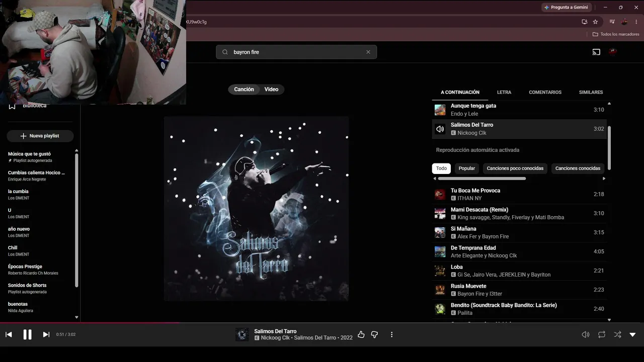
Task: Click Mami Desacata (Remix) thumbnail
Action: (x=440, y=213)
